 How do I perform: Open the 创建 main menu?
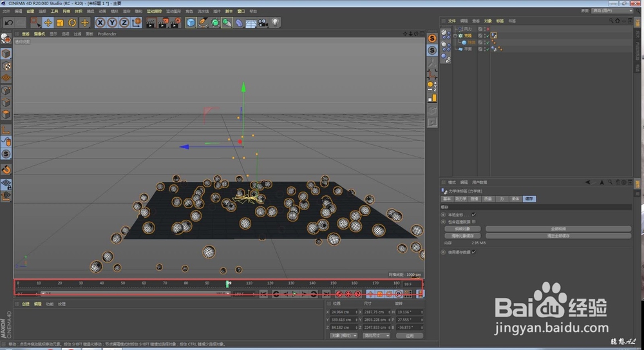tap(30, 11)
